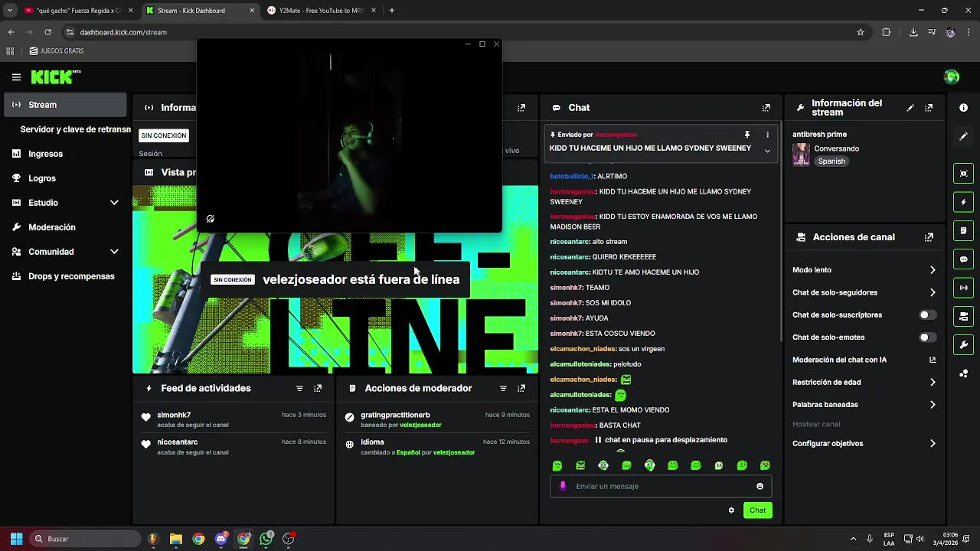The height and width of the screenshot is (551, 980).
Task: Pop out the Información del stream panel
Action: 929,108
